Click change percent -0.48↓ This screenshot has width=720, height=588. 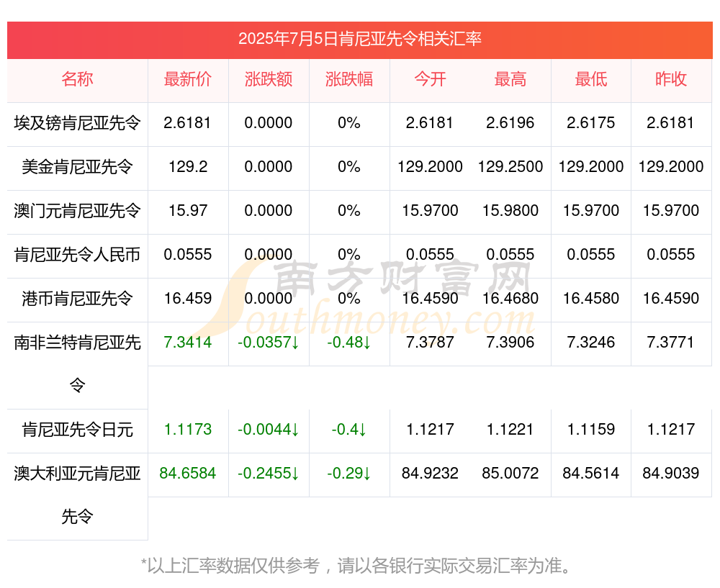349,343
